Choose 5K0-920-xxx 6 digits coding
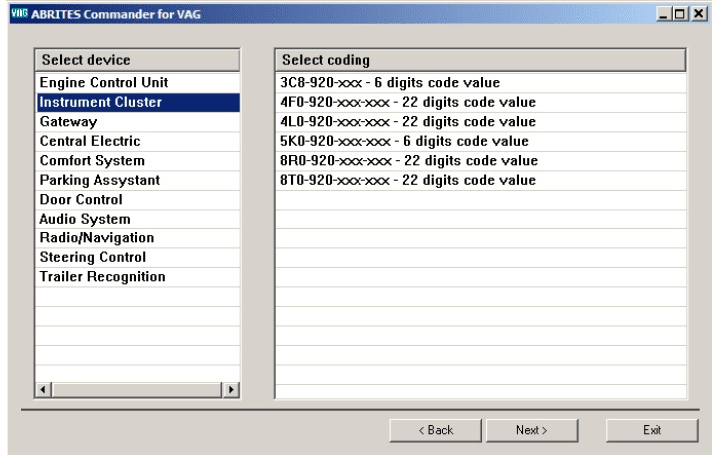Screen dimensions: 719x455 click(405, 141)
